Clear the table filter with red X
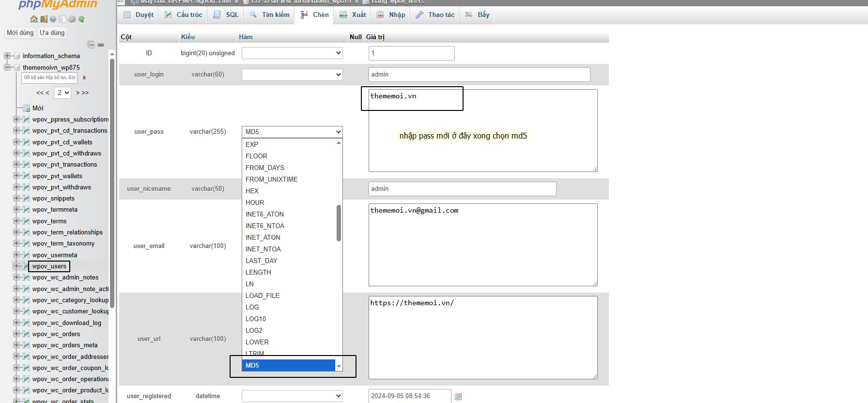 coord(84,77)
